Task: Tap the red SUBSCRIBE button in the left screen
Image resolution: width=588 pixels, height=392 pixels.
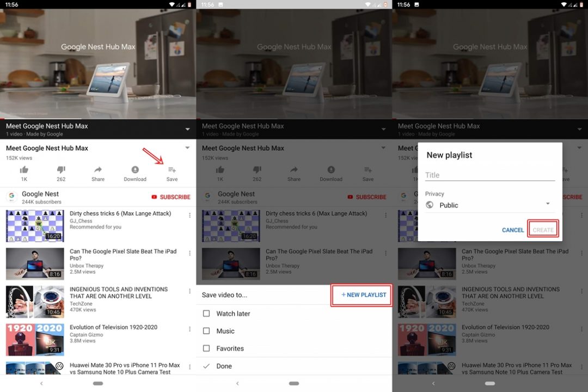Action: tap(171, 197)
